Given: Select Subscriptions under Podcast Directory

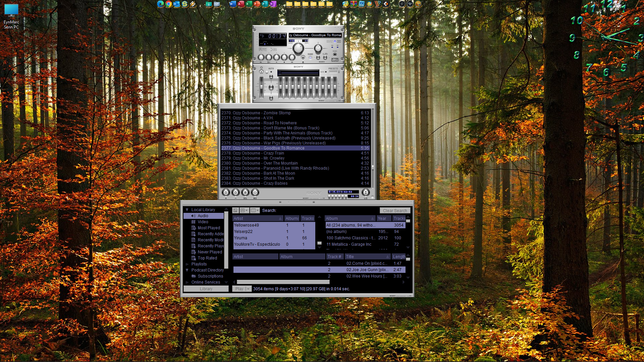Looking at the screenshot, I should (x=210, y=276).
